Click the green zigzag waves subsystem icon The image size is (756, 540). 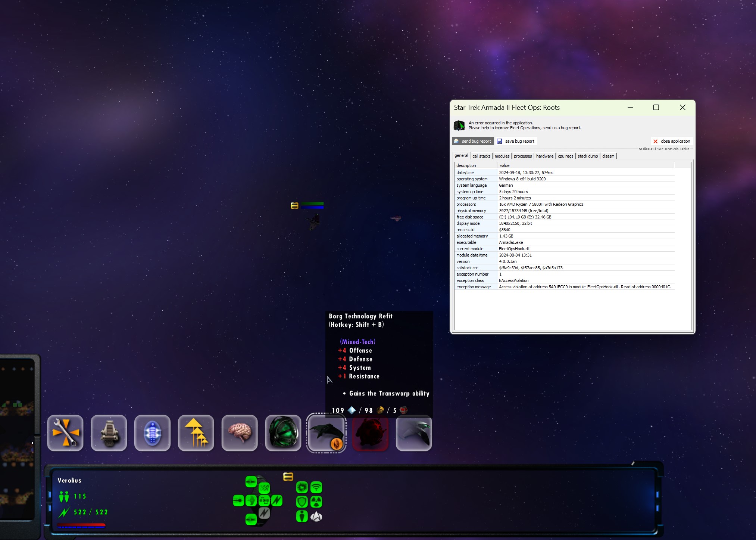[264, 488]
